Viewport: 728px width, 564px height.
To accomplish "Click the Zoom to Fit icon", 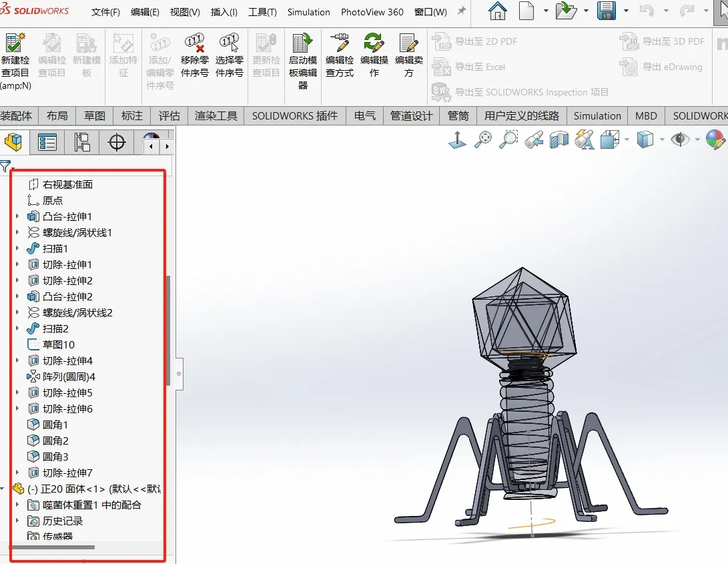I will tap(483, 139).
